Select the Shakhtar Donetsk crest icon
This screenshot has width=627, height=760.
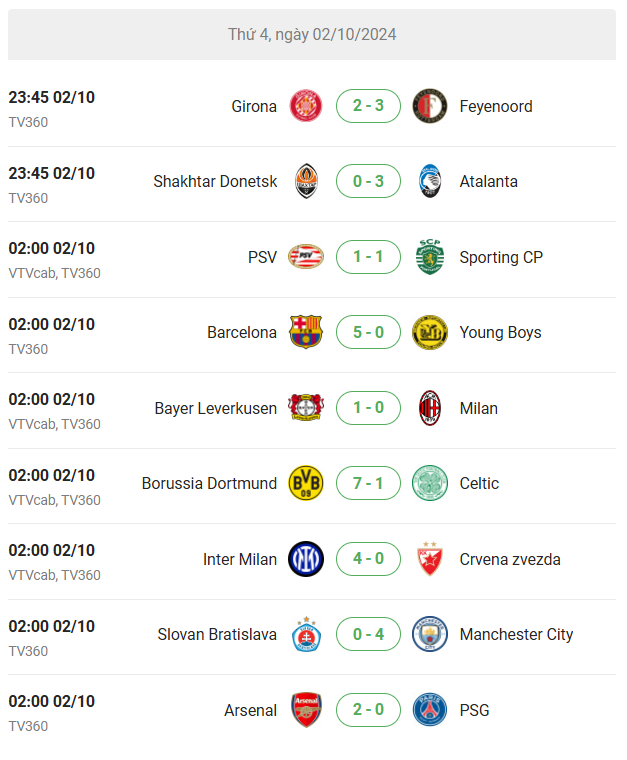pyautogui.click(x=306, y=181)
